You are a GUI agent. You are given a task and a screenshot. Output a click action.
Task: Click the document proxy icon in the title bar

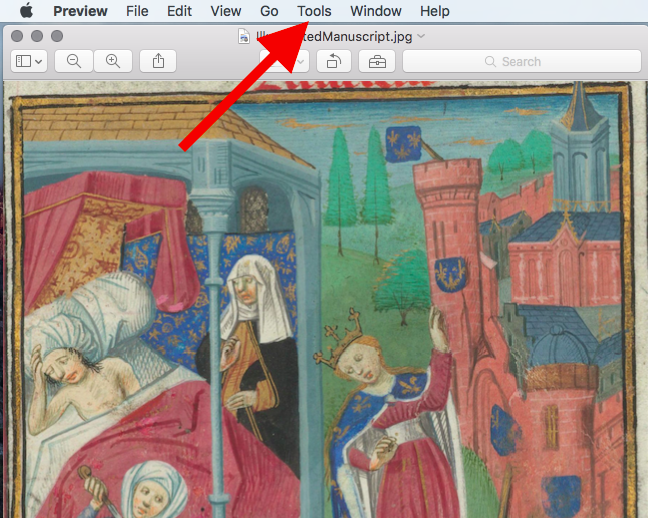(x=244, y=37)
